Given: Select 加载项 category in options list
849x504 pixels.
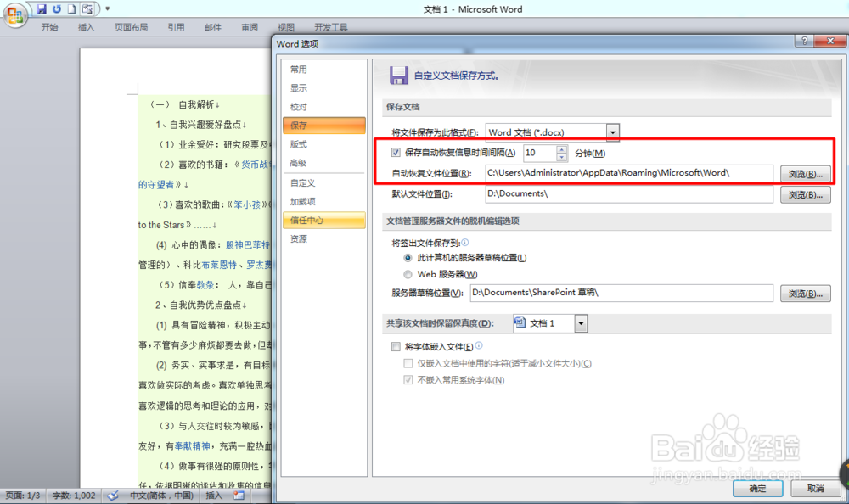Looking at the screenshot, I should pos(323,201).
